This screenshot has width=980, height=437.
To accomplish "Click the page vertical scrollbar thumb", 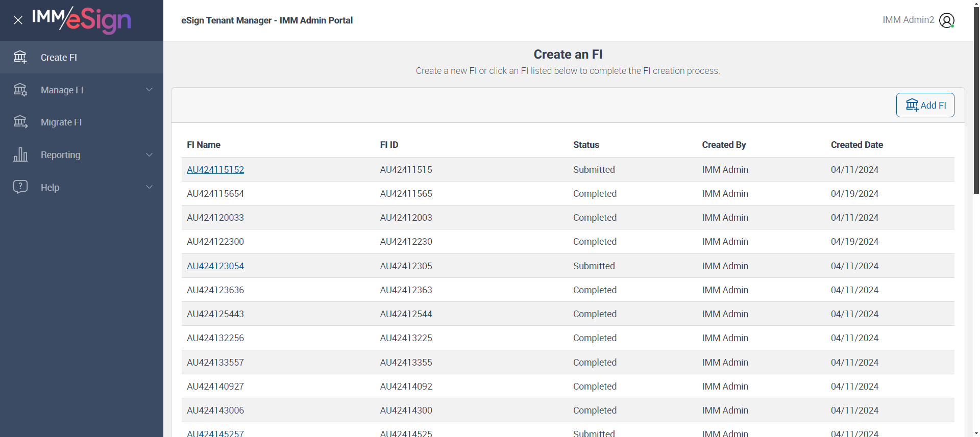I will pyautogui.click(x=976, y=102).
